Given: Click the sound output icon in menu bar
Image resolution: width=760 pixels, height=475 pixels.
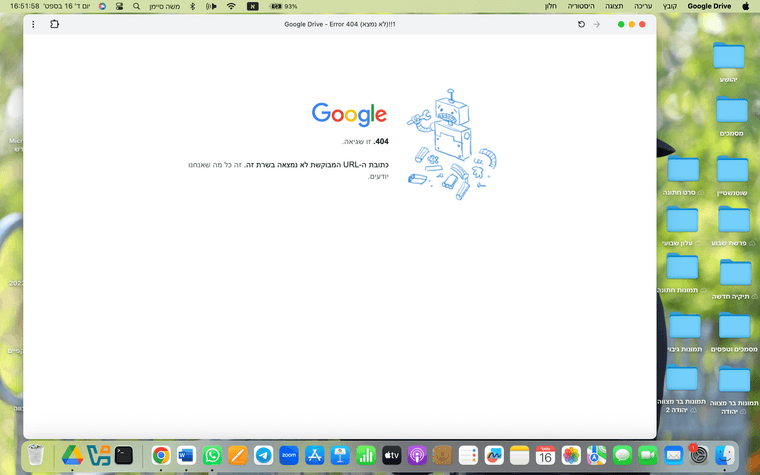Looking at the screenshot, I should (x=211, y=6).
